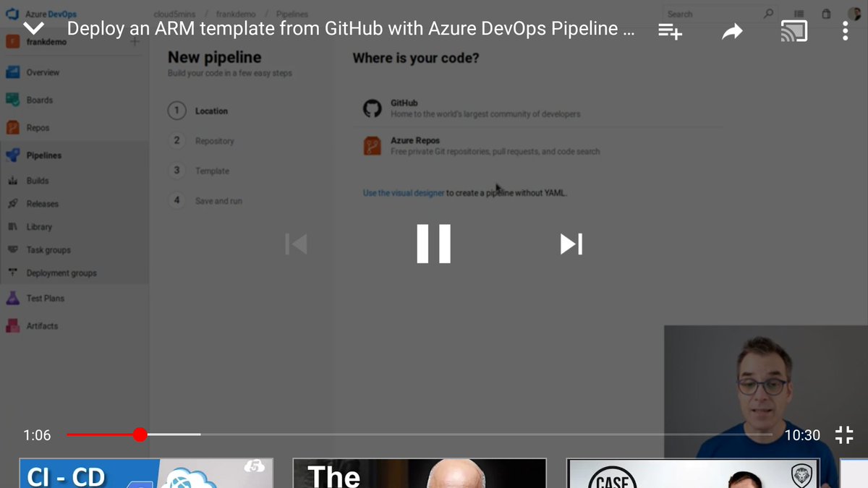Select step 3 Template
The image size is (868, 488).
pos(200,171)
